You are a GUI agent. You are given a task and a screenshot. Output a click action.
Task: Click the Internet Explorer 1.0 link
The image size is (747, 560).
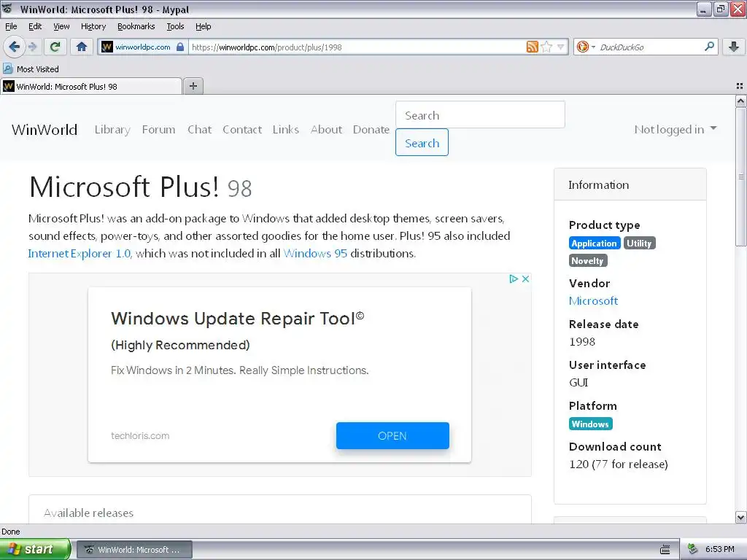click(x=79, y=253)
